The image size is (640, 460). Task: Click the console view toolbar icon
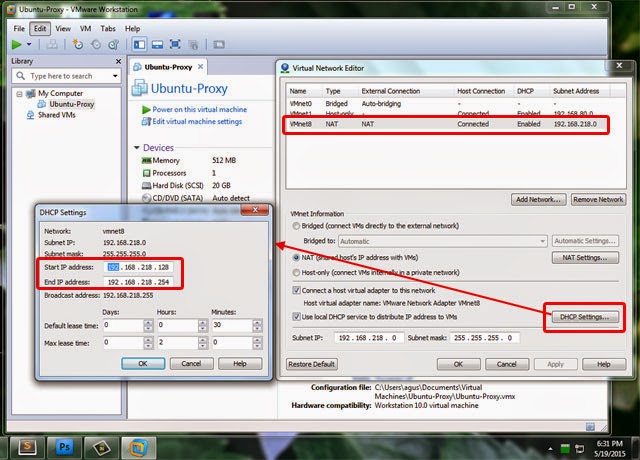coord(219,44)
